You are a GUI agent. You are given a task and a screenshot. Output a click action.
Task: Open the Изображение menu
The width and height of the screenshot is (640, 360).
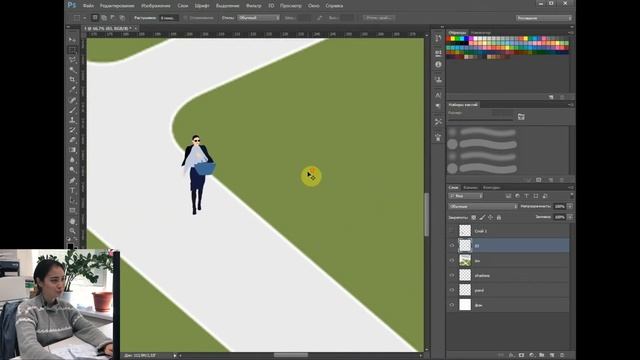(x=156, y=6)
